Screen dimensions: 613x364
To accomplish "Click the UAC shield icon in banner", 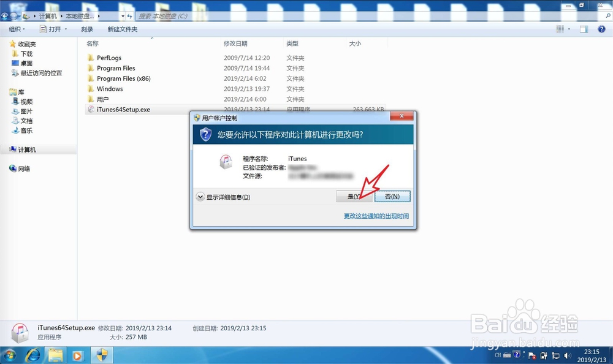I will click(205, 134).
